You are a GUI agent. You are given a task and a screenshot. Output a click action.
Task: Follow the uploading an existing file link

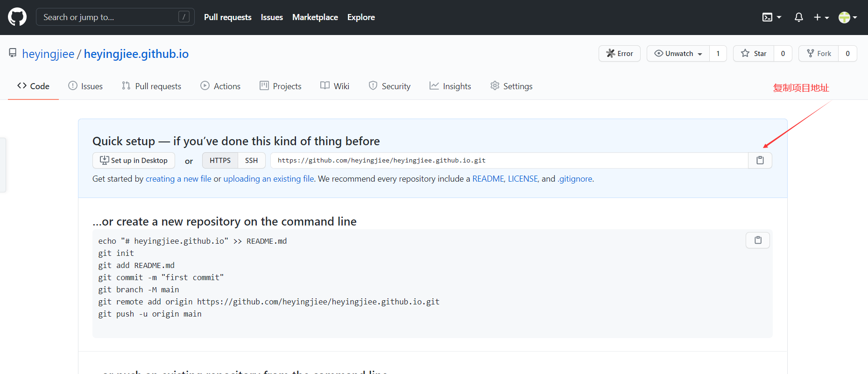point(268,179)
